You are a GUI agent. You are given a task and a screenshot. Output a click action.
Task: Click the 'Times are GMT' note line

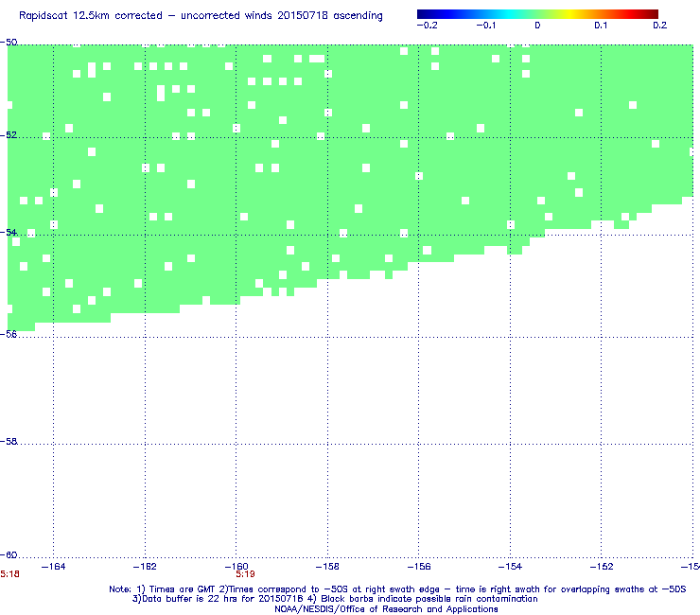point(397,589)
